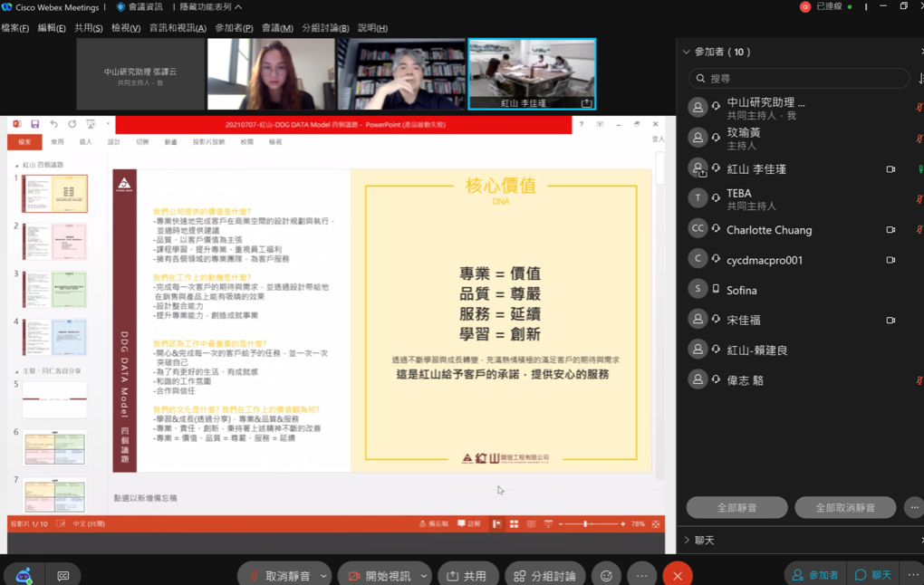Image resolution: width=924 pixels, height=585 pixels.
Task: Click PowerPoint redo icon
Action: click(x=72, y=124)
